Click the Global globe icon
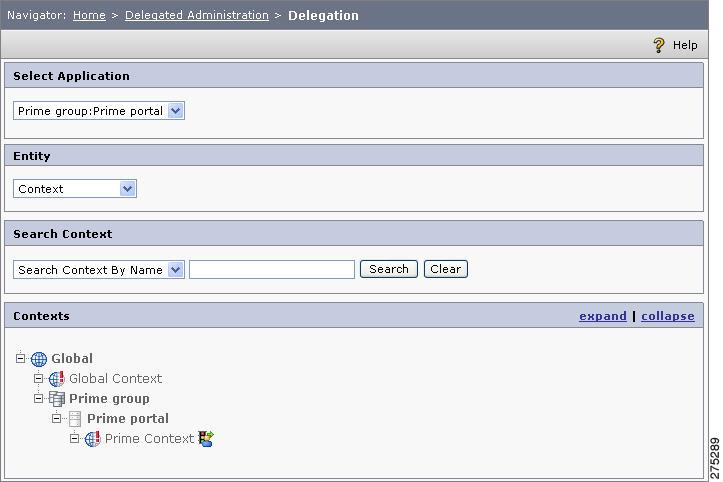The width and height of the screenshot is (723, 482). pos(39,359)
